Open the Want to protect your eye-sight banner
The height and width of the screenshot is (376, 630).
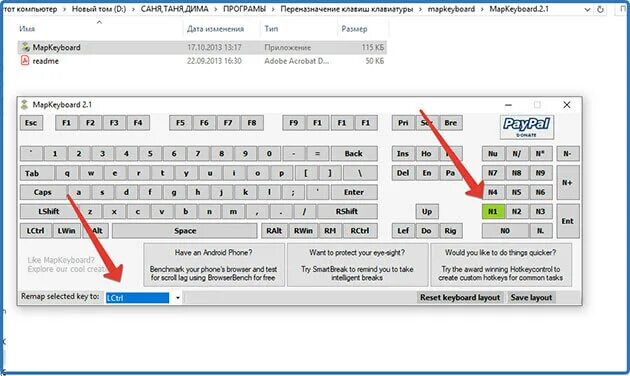pyautogui.click(x=357, y=265)
